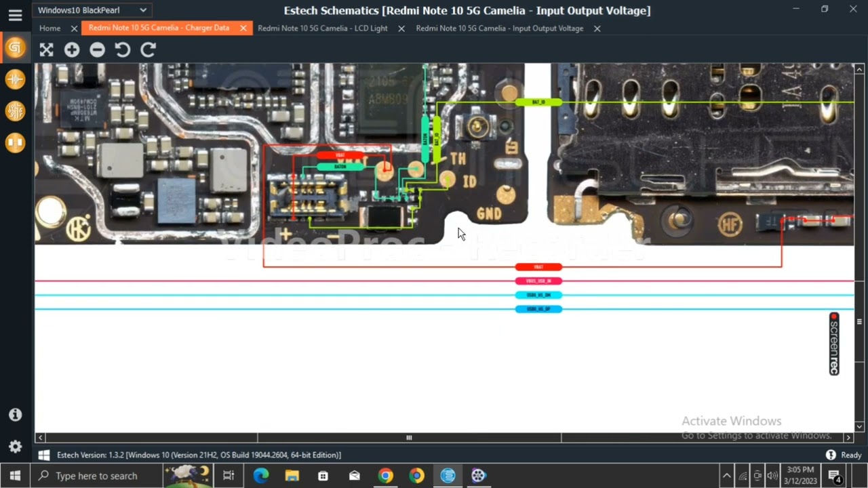Click the BAT_ID green net label
The height and width of the screenshot is (488, 868).
coord(538,102)
